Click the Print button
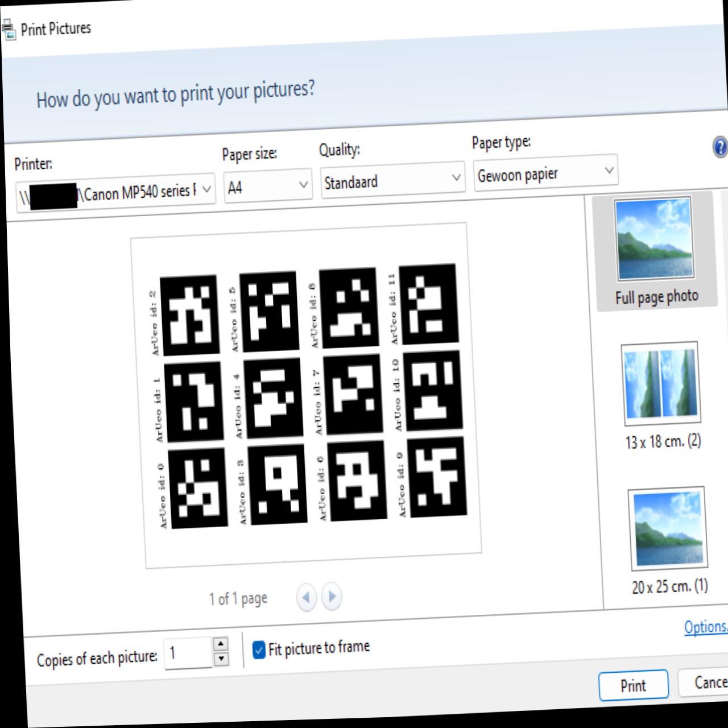The image size is (728, 728). pyautogui.click(x=634, y=685)
